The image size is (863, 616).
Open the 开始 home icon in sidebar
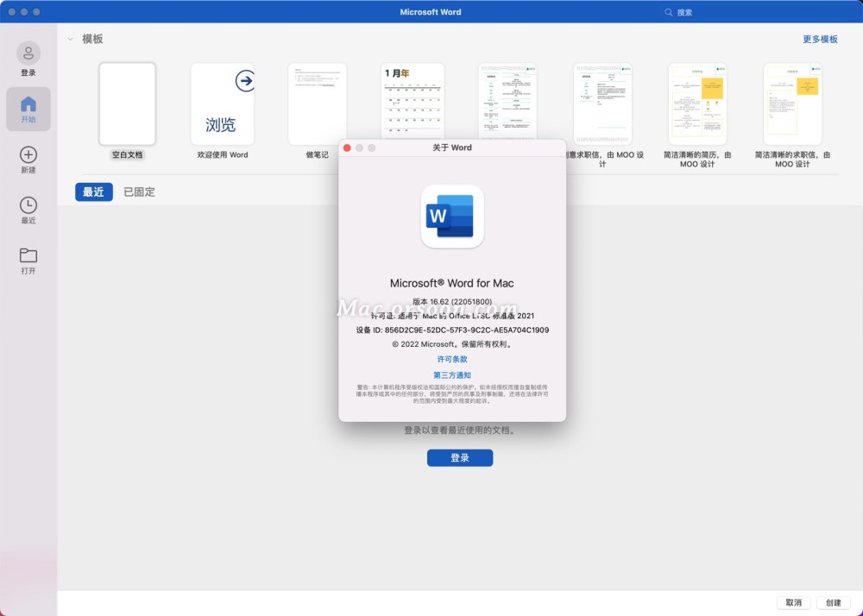(29, 104)
